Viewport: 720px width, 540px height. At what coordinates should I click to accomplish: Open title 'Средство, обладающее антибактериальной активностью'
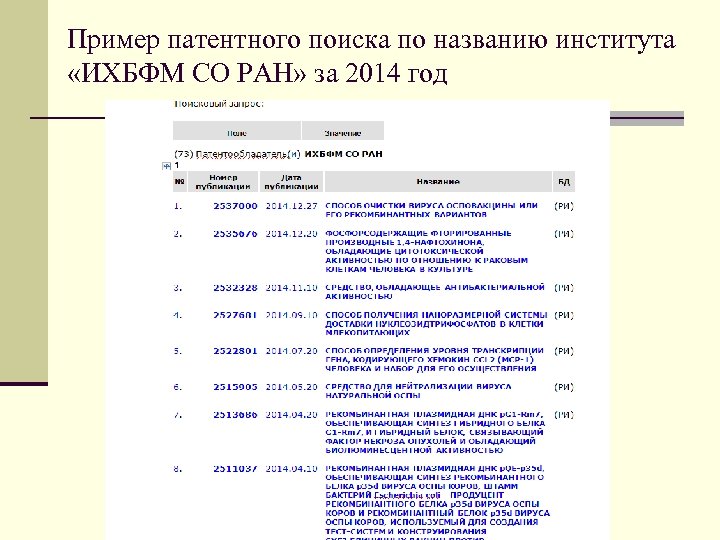[435, 292]
